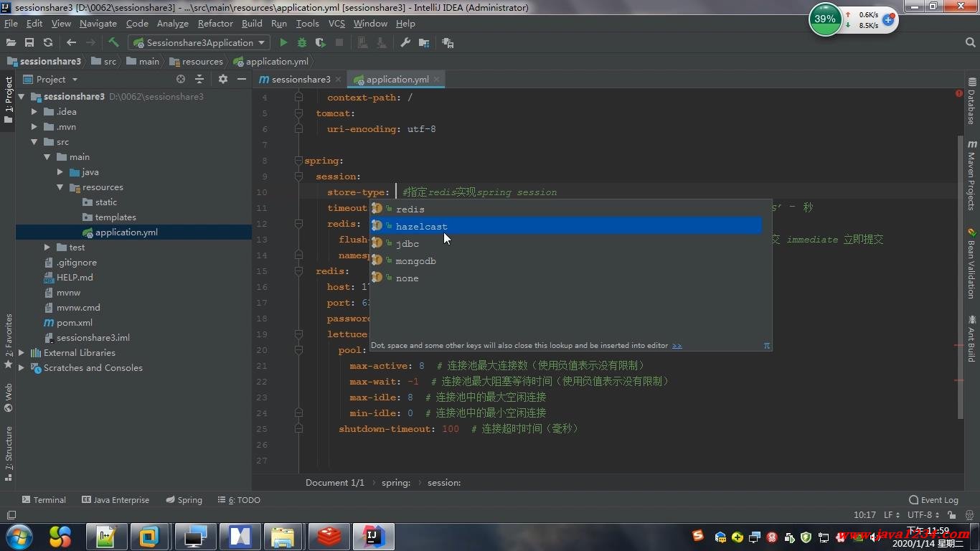Change line separator LF in status bar

pos(892,515)
